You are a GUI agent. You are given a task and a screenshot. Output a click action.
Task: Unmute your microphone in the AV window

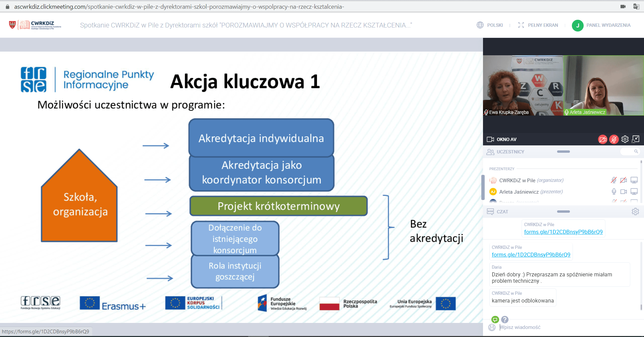[614, 139]
